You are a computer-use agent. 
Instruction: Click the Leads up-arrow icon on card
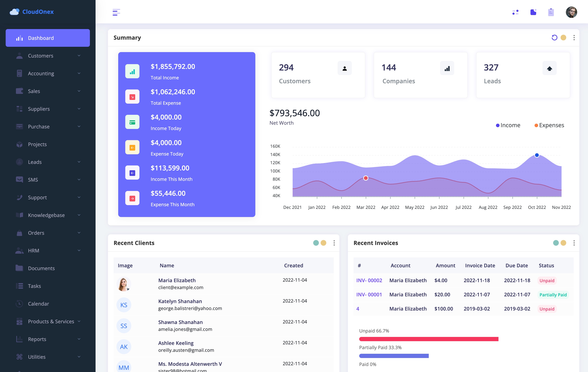point(549,68)
